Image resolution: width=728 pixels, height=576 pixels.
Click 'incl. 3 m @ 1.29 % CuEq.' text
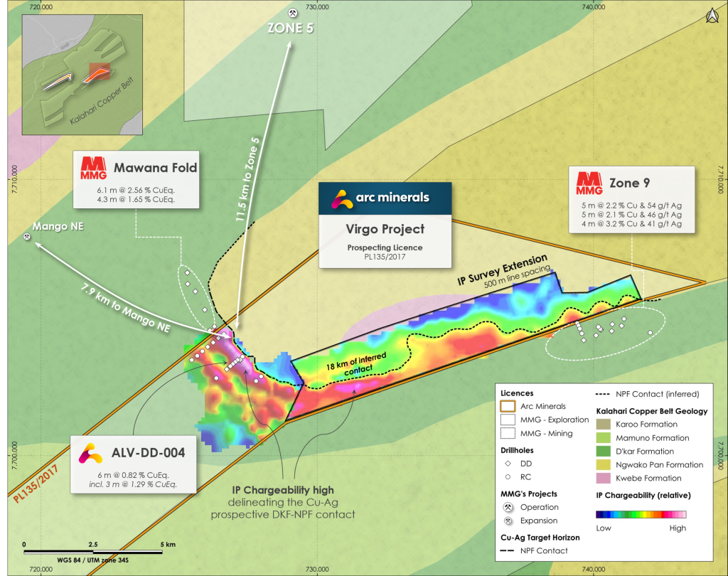[x=133, y=484]
